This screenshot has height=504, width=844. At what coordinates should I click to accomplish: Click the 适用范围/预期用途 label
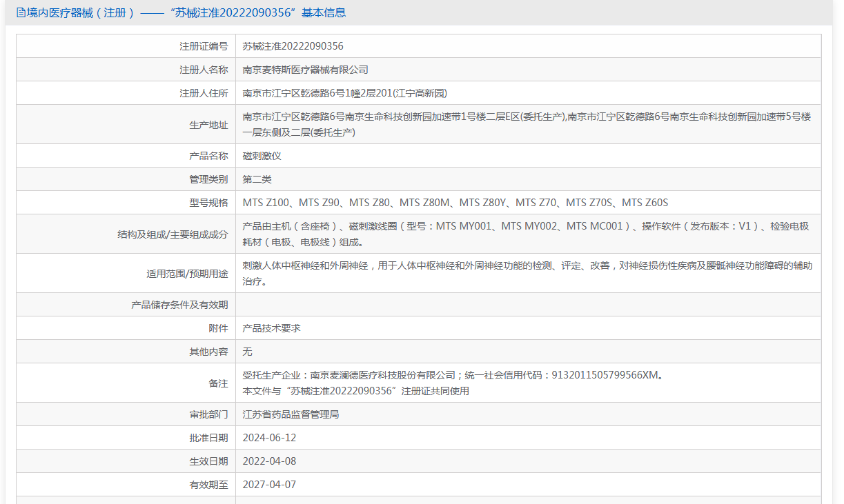tap(187, 274)
